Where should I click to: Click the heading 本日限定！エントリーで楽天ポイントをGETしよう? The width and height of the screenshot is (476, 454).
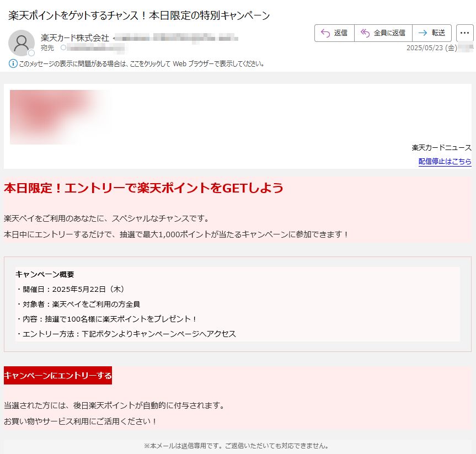point(143,188)
